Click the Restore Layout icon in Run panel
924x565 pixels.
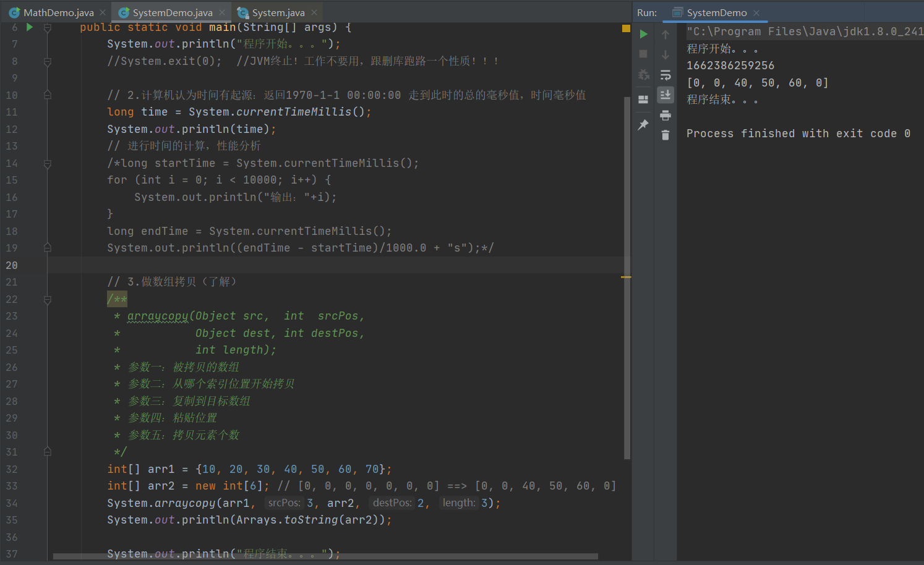(643, 100)
